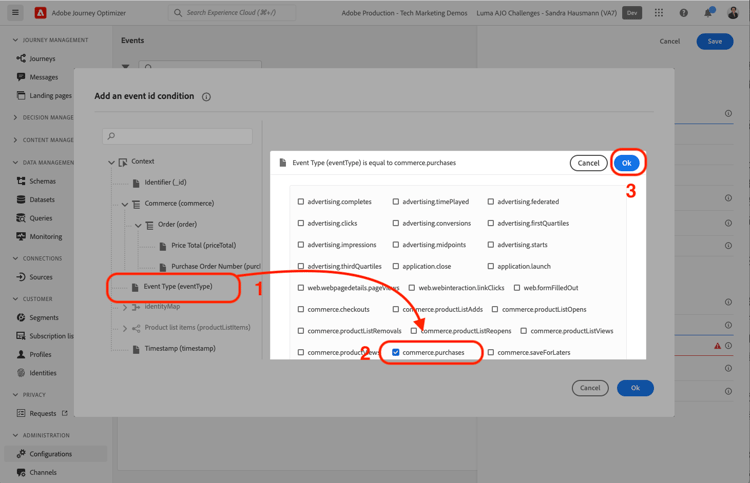Click Cancel next to Save
750x483 pixels.
[670, 42]
